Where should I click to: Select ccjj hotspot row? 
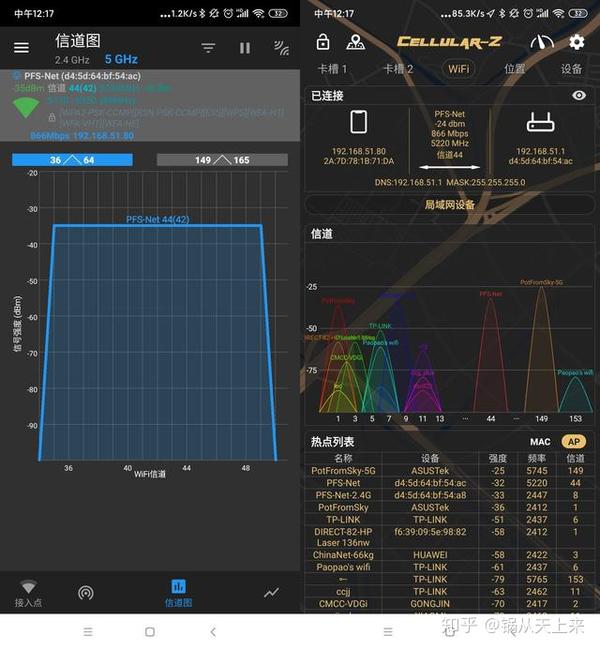(450, 592)
